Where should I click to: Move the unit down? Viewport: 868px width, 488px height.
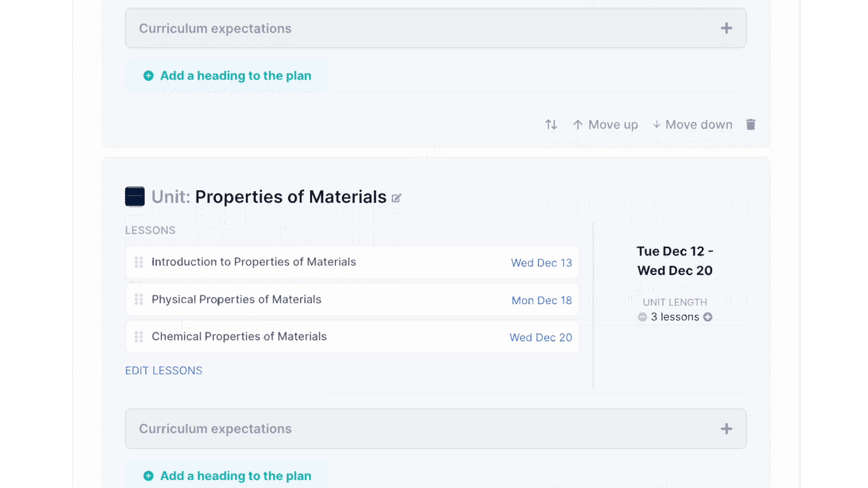693,124
